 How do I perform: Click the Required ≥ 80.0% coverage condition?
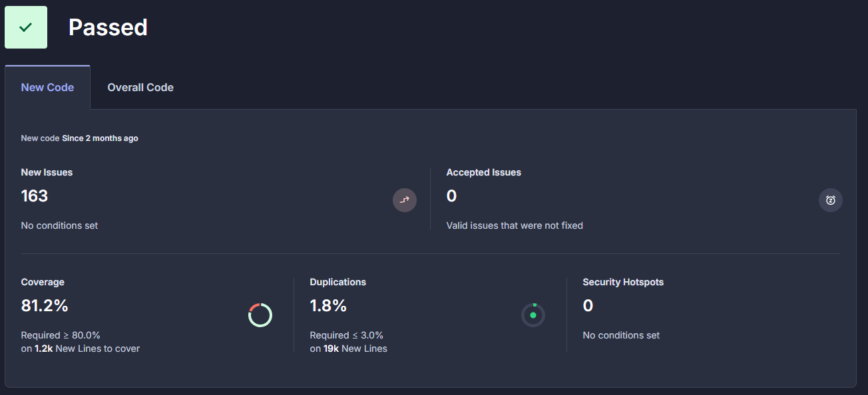[x=61, y=335]
